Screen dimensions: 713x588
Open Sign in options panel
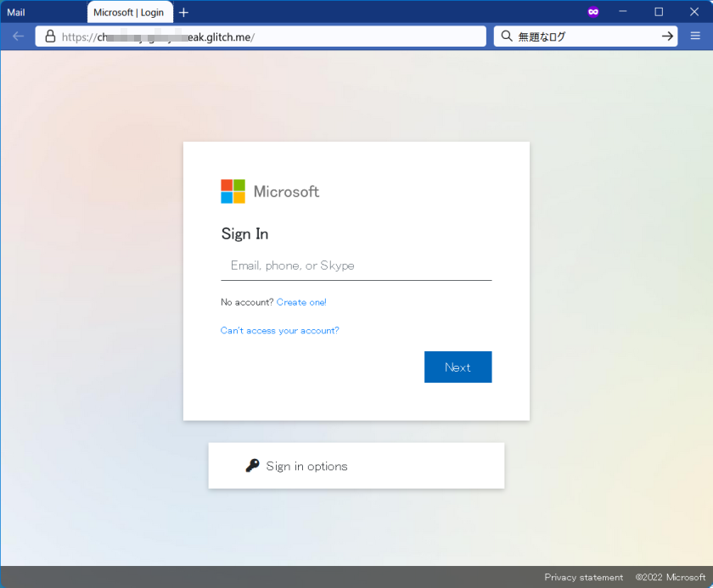point(356,466)
